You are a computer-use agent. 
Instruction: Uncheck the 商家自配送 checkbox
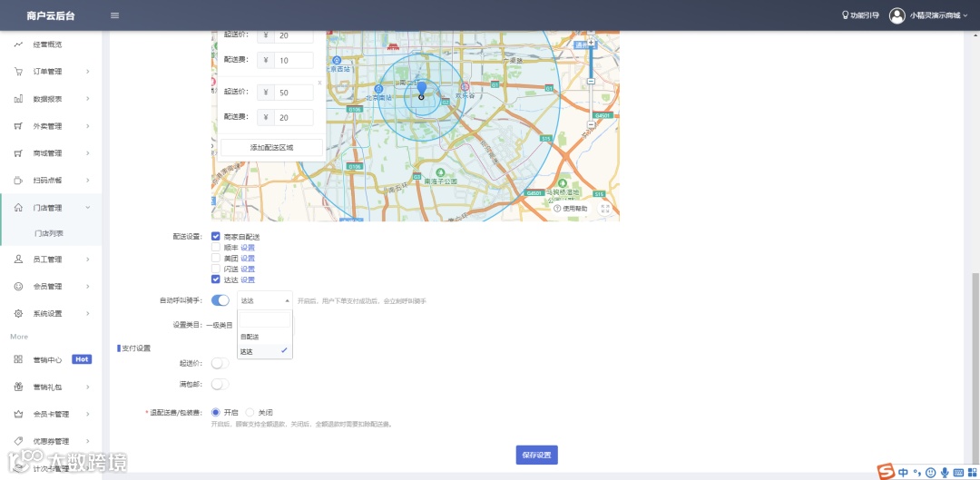click(x=216, y=236)
